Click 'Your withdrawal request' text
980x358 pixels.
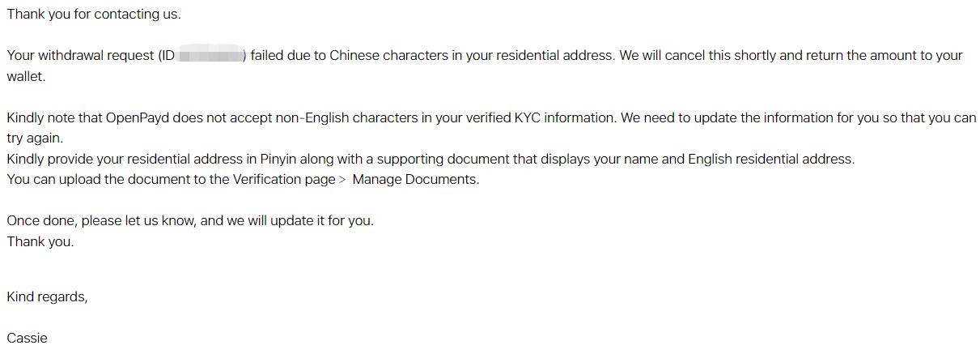click(x=81, y=56)
